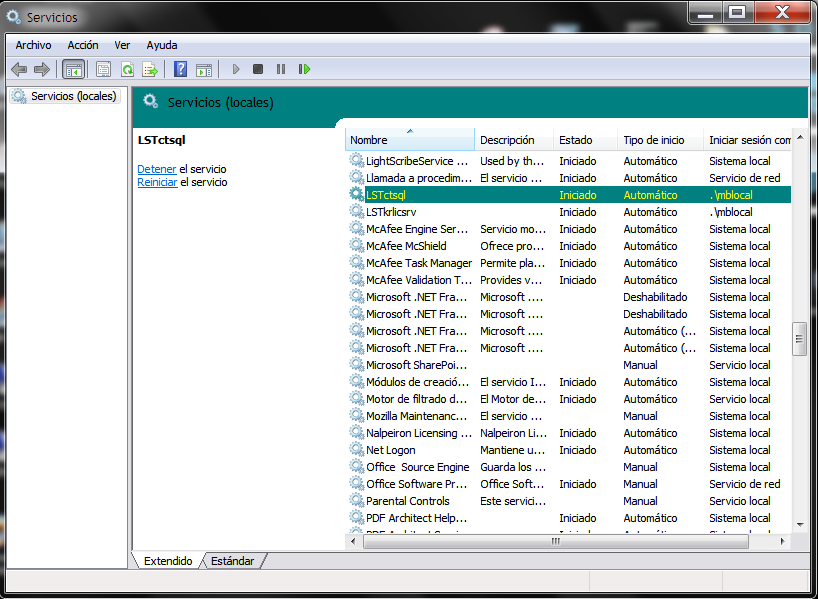This screenshot has width=818, height=599.
Task: Click the gear icon beside Office Source Engine
Action: point(356,466)
